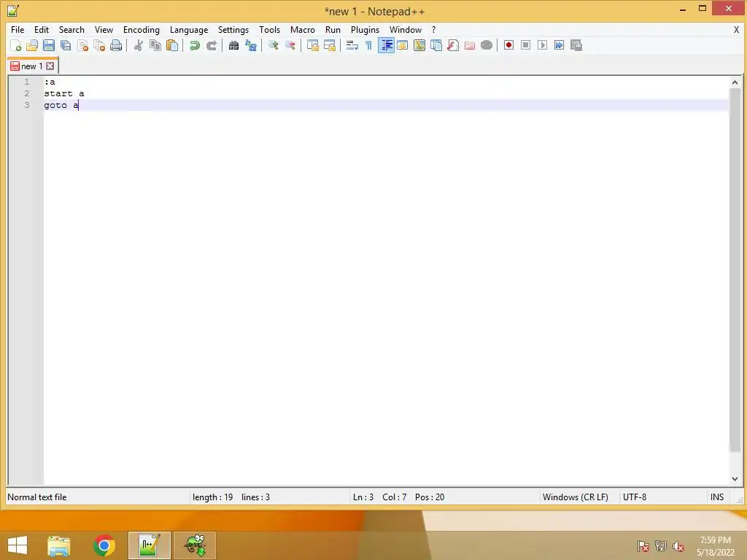
Task: Open the Run menu
Action: [x=333, y=29]
